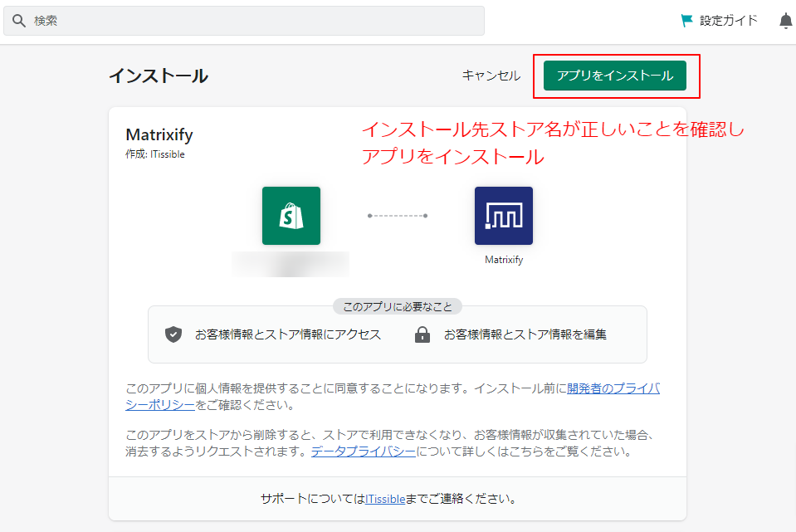Open the ITissible support link
796x532 pixels.
(385, 499)
